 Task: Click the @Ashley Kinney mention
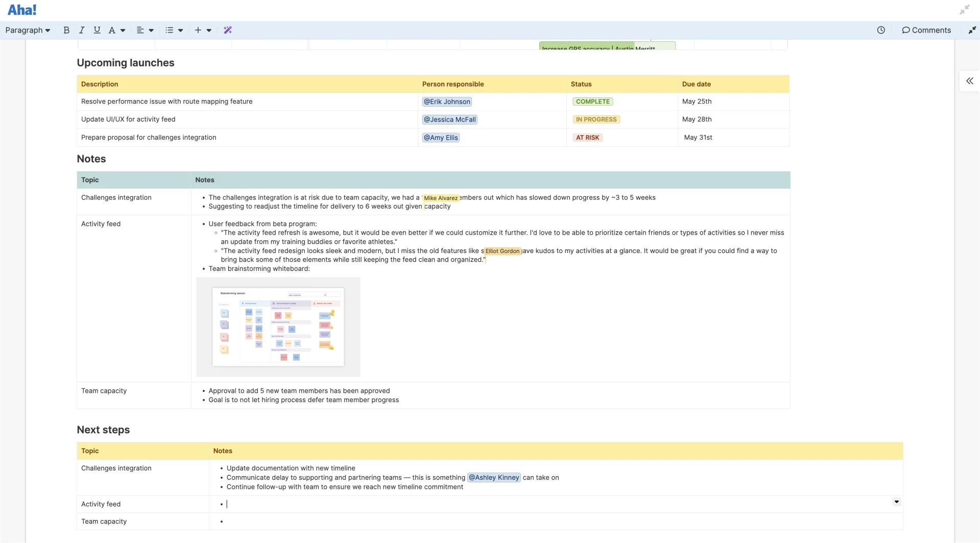click(493, 478)
